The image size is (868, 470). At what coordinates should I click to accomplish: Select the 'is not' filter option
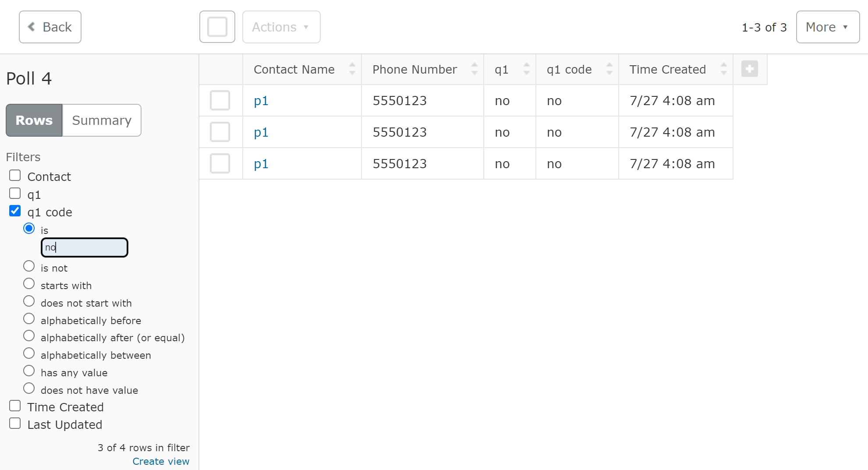click(29, 265)
